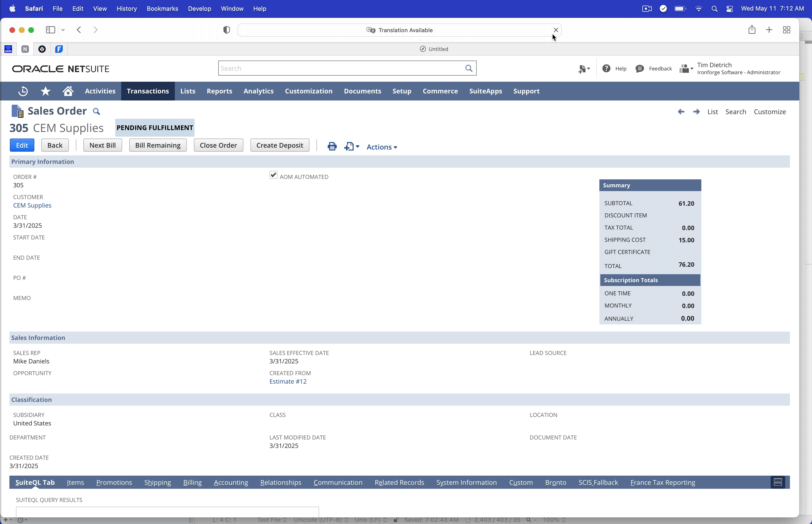Open the Create New plus icon menu

click(584, 69)
